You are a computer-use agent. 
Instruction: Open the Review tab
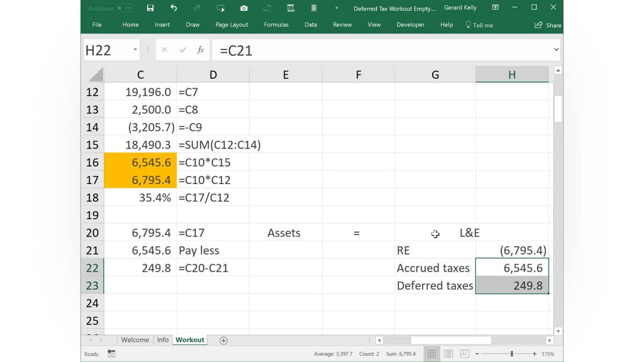click(x=342, y=25)
